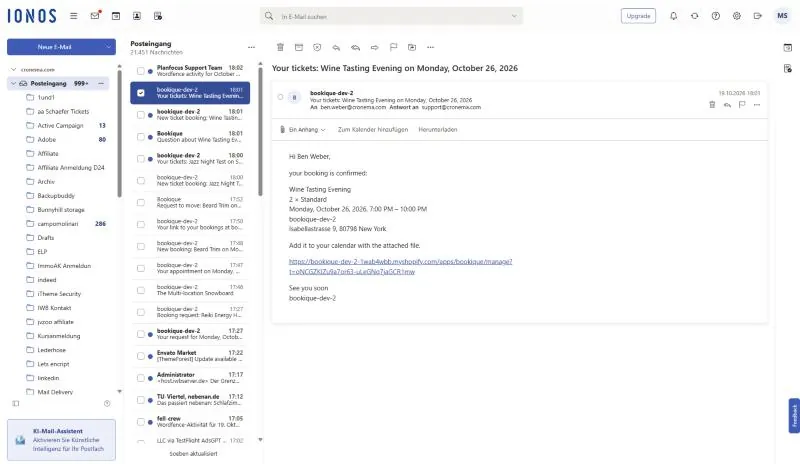This screenshot has width=800, height=464.
Task: Click the vertical Feedback tab on right edge
Action: 794,416
